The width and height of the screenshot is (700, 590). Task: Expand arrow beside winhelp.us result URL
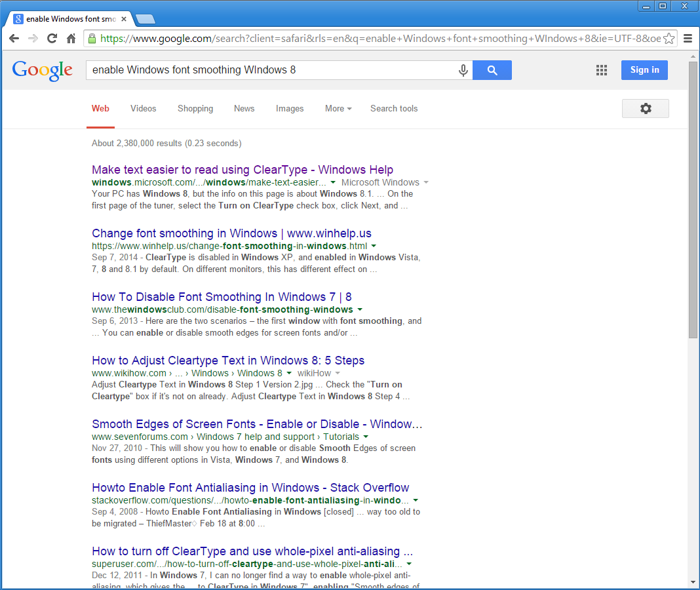click(374, 246)
